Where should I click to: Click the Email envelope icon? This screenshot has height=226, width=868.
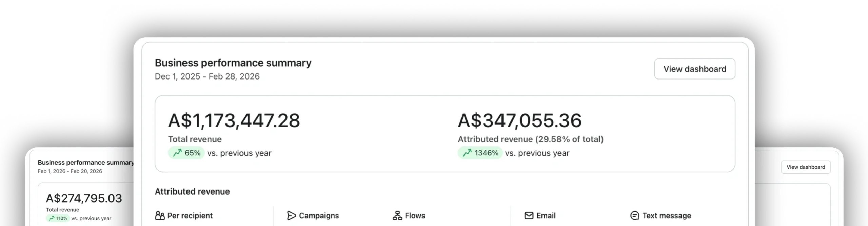[529, 216]
